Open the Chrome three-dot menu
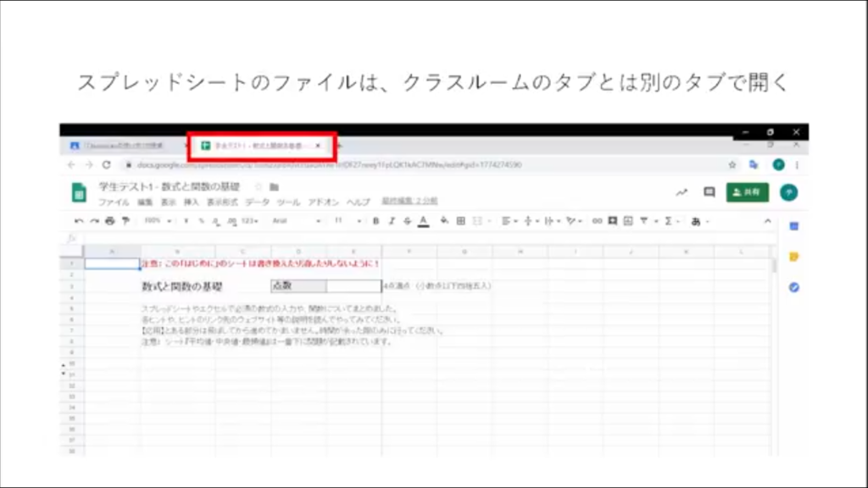Screen dimensions: 868x488 coord(797,165)
